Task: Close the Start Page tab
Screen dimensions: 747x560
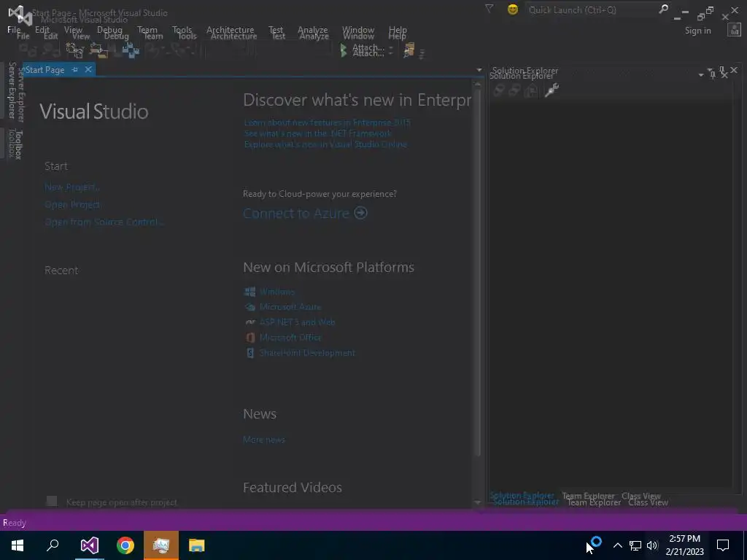Action: [x=88, y=69]
